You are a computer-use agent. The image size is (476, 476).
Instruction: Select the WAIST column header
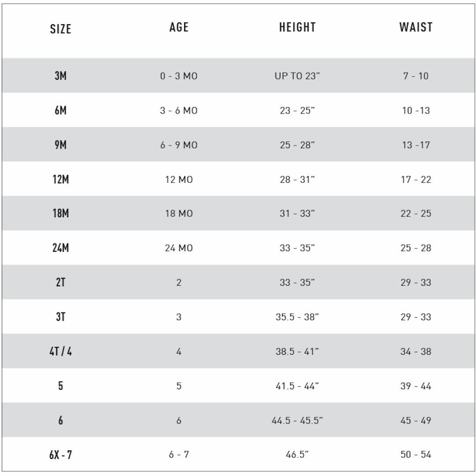pos(416,27)
